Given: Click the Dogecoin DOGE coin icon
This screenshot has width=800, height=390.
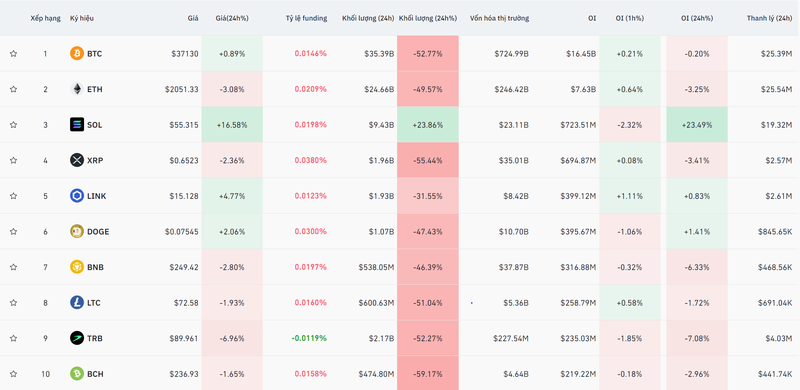Looking at the screenshot, I should (x=77, y=231).
